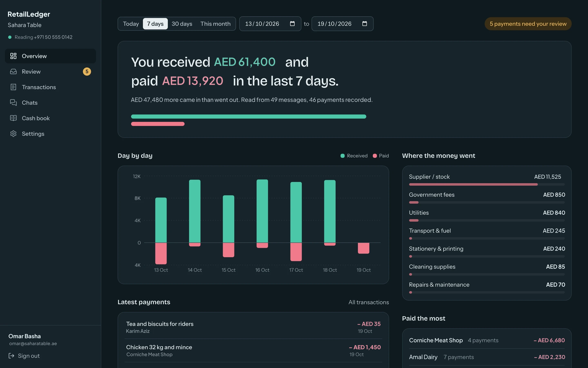Click the start date field 13/10/2026

click(270, 24)
